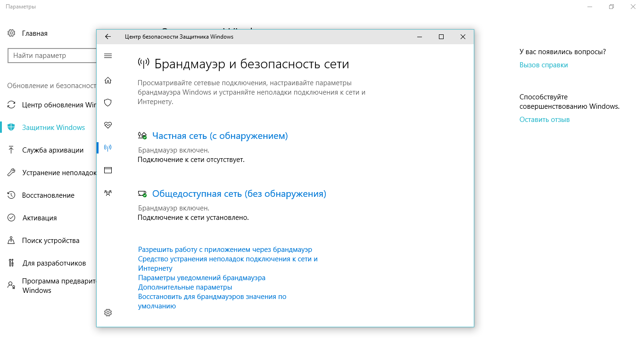Open Параметры уведомлений брандмауэра link
Image resolution: width=644 pixels, height=339 pixels.
tap(202, 278)
